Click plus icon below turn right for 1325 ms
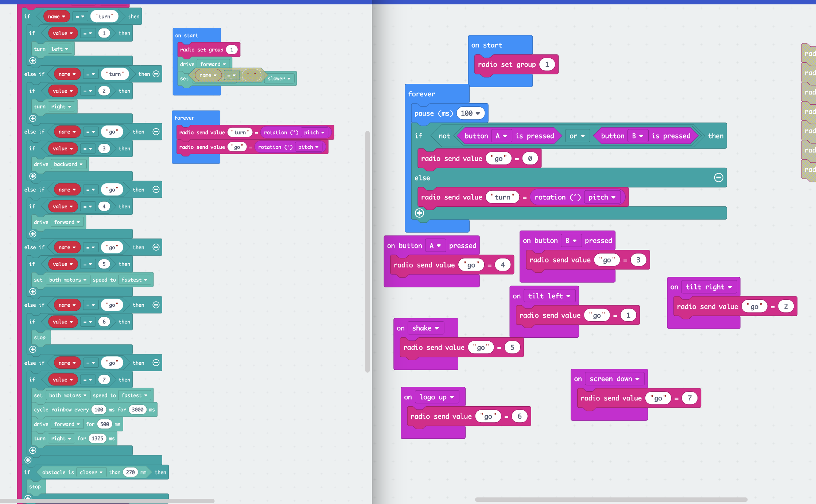This screenshot has width=816, height=504. (x=33, y=450)
